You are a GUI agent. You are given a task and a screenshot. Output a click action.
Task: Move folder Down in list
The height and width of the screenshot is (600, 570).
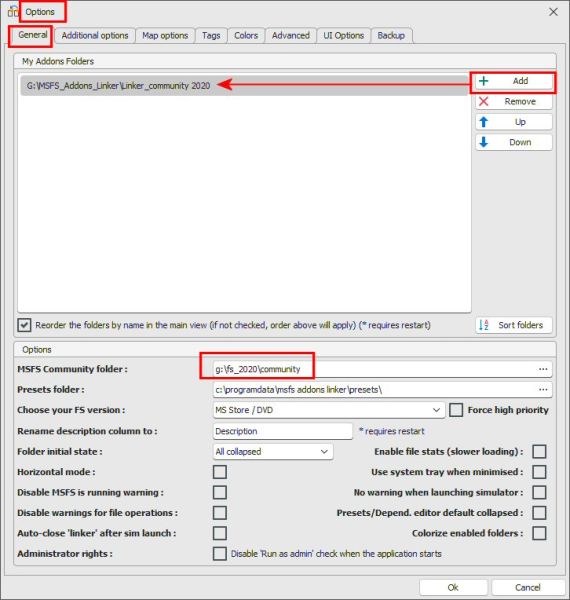(x=514, y=142)
